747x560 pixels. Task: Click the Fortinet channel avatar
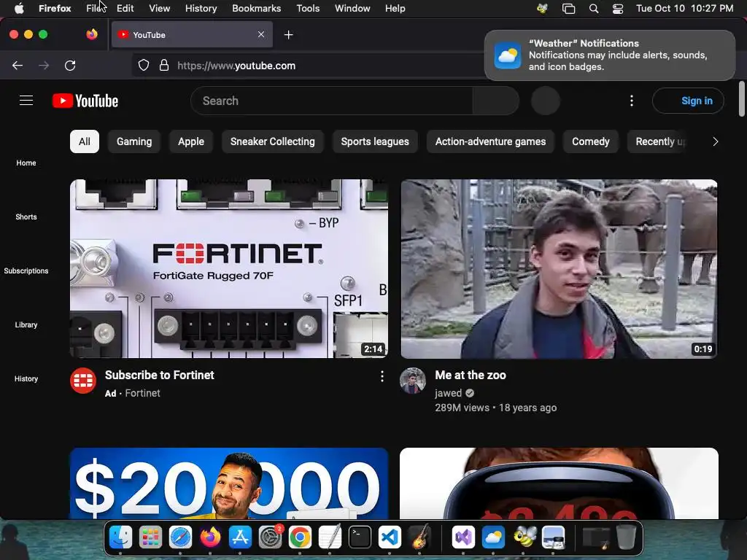83,381
